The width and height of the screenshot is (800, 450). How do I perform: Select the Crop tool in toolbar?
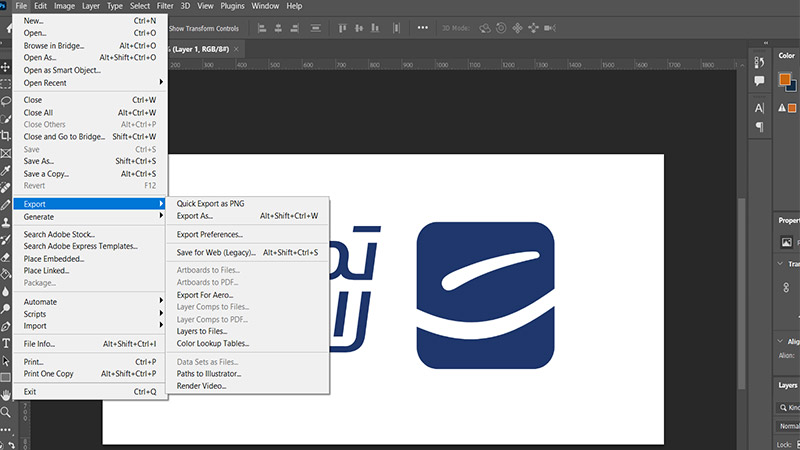(x=6, y=135)
